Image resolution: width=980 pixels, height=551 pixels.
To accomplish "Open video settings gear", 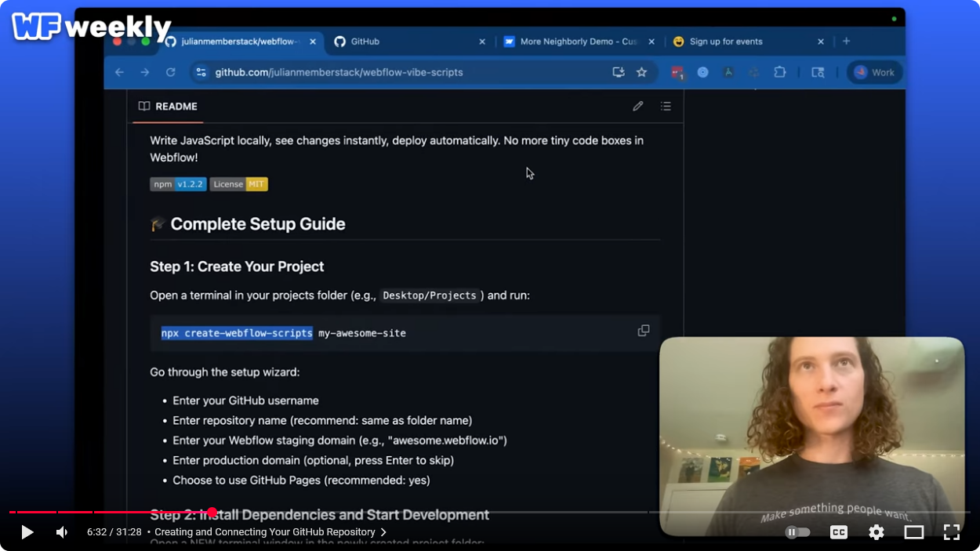I will pos(877,532).
